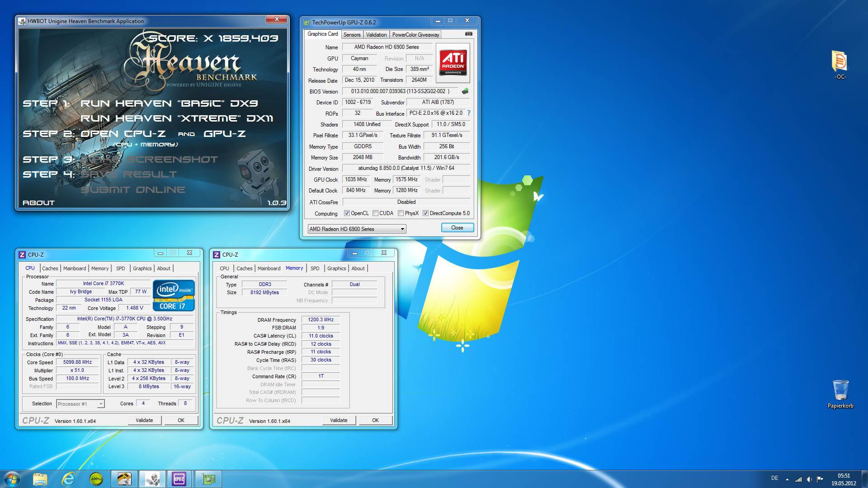The image size is (868, 488).
Task: Switch to the GPU-Z graphics card taskbar icon
Action: tap(208, 479)
